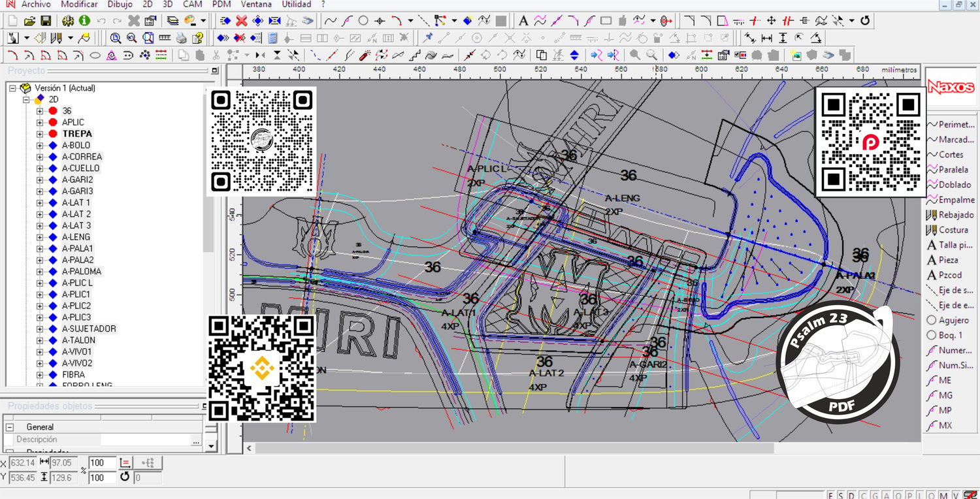The width and height of the screenshot is (980, 499).
Task: Expand the TREPA tree node
Action: tap(40, 134)
